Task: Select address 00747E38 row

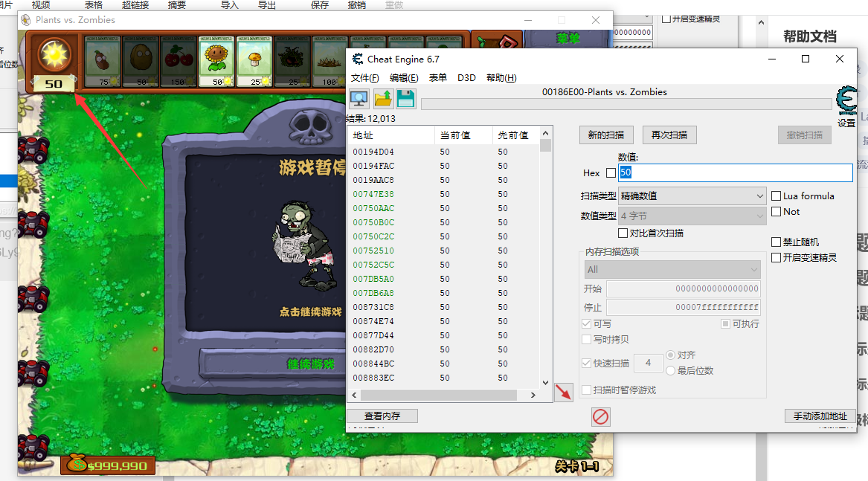Action: [x=443, y=194]
